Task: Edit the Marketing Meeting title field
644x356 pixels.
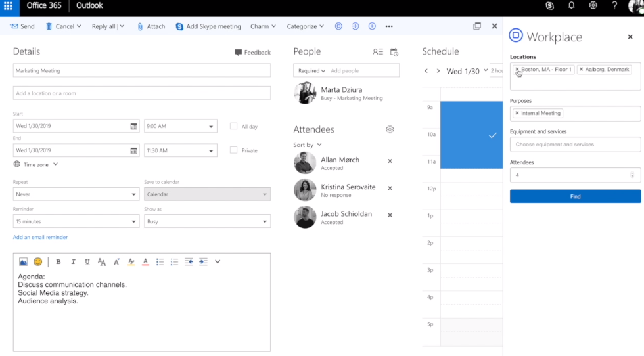Action: [142, 71]
